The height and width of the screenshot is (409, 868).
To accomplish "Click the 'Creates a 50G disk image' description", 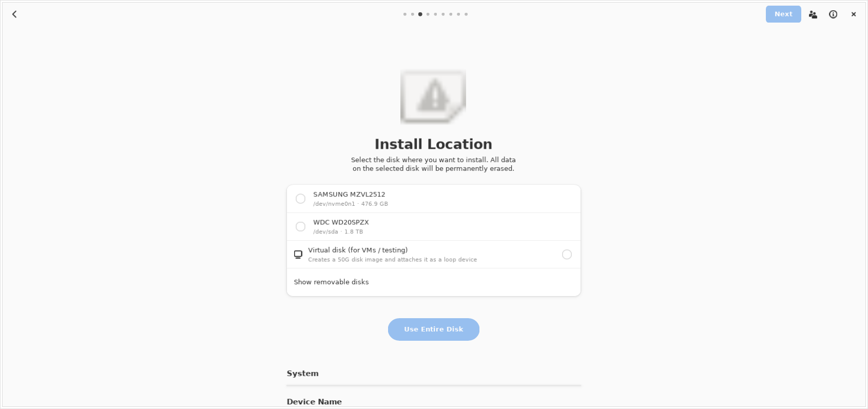I will point(393,260).
